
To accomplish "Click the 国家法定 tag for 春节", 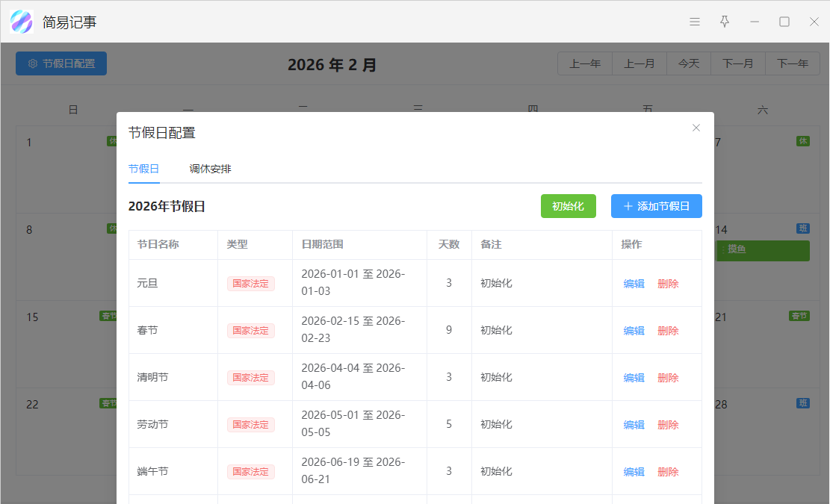I will (x=251, y=331).
